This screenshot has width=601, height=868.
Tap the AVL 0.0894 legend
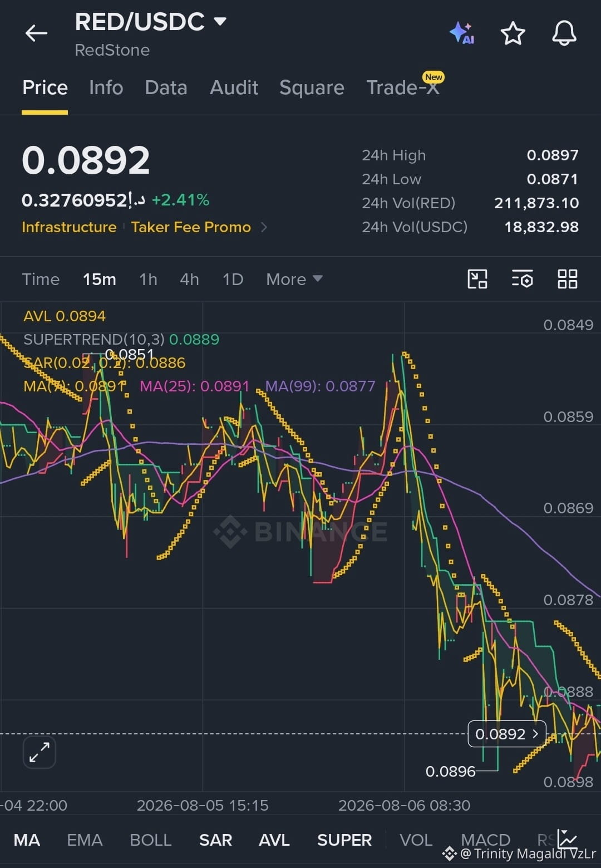65,316
